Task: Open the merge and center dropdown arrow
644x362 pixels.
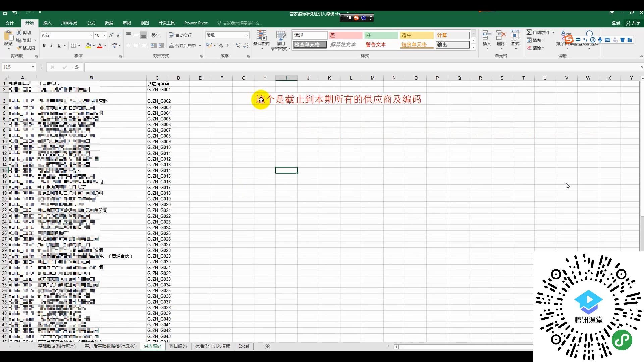Action: (x=200, y=45)
